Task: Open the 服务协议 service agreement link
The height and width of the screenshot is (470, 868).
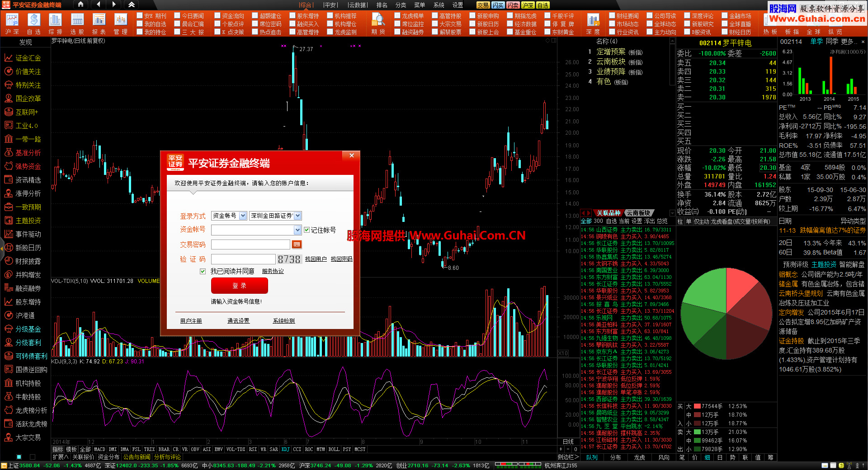Action: [273, 271]
